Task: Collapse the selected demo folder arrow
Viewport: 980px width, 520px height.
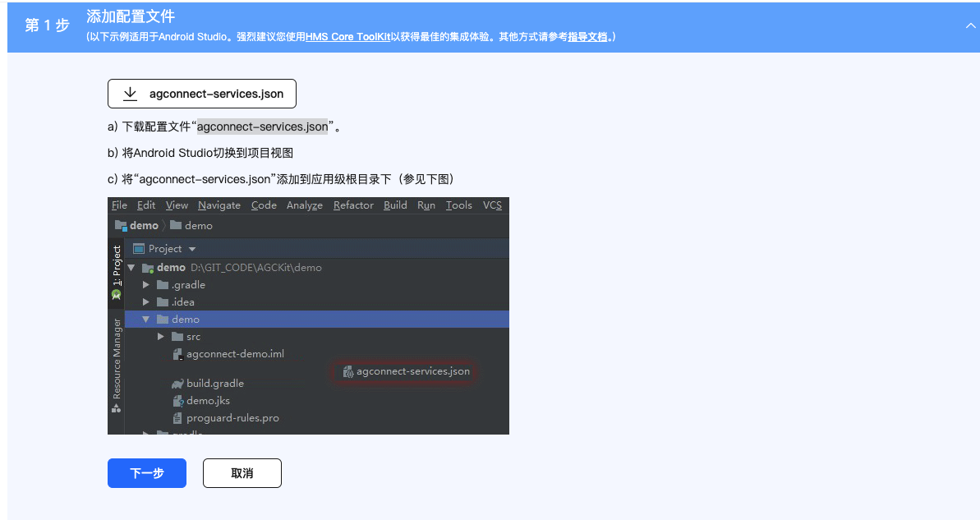Action: click(x=145, y=320)
